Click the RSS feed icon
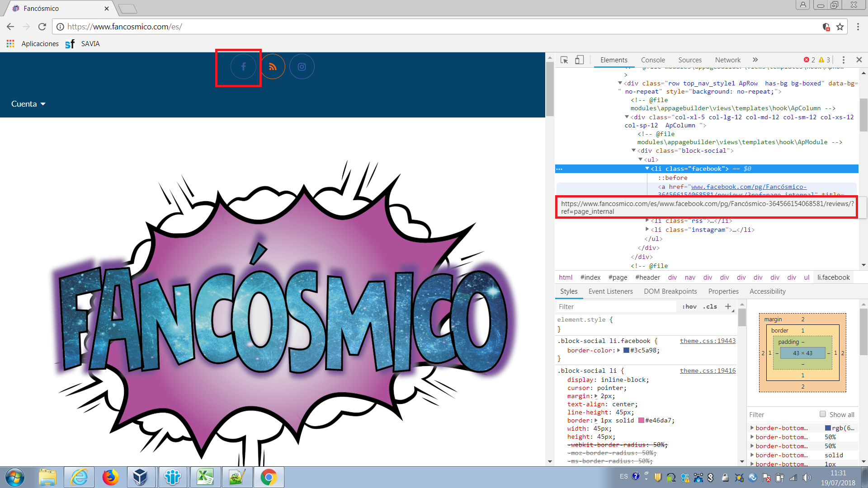This screenshot has height=488, width=868. [x=273, y=67]
